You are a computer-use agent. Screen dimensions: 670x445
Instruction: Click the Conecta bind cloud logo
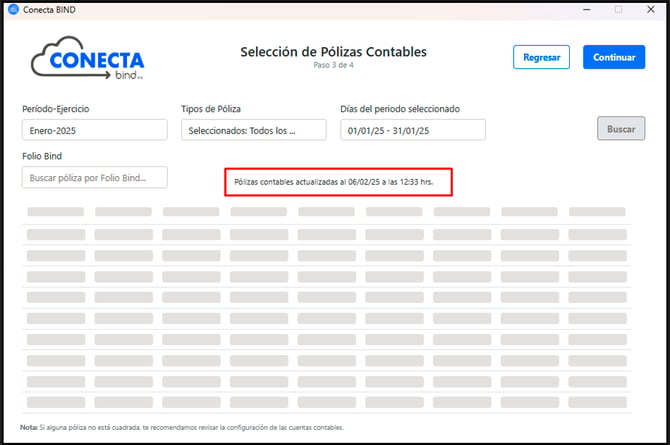[x=88, y=58]
